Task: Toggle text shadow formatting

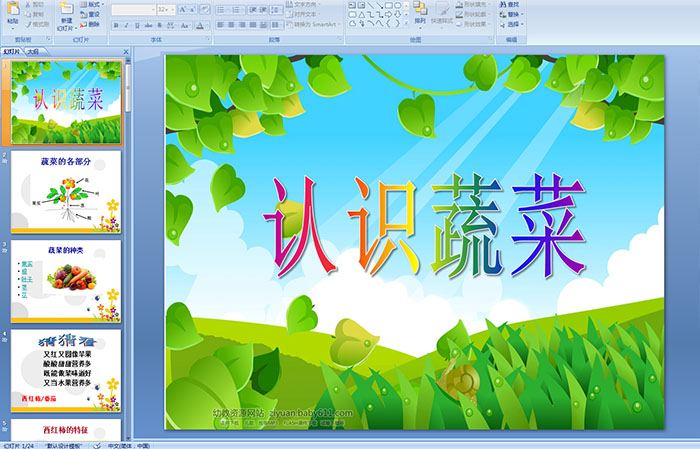Action: pyautogui.click(x=159, y=25)
